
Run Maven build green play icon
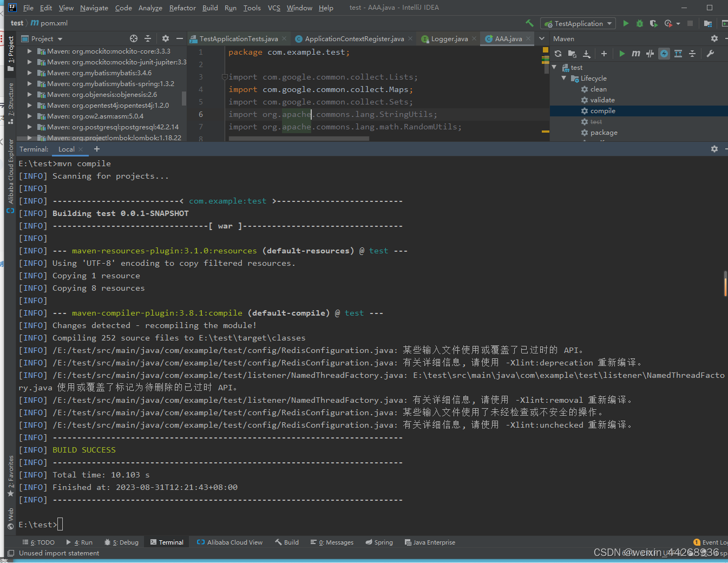click(x=622, y=54)
